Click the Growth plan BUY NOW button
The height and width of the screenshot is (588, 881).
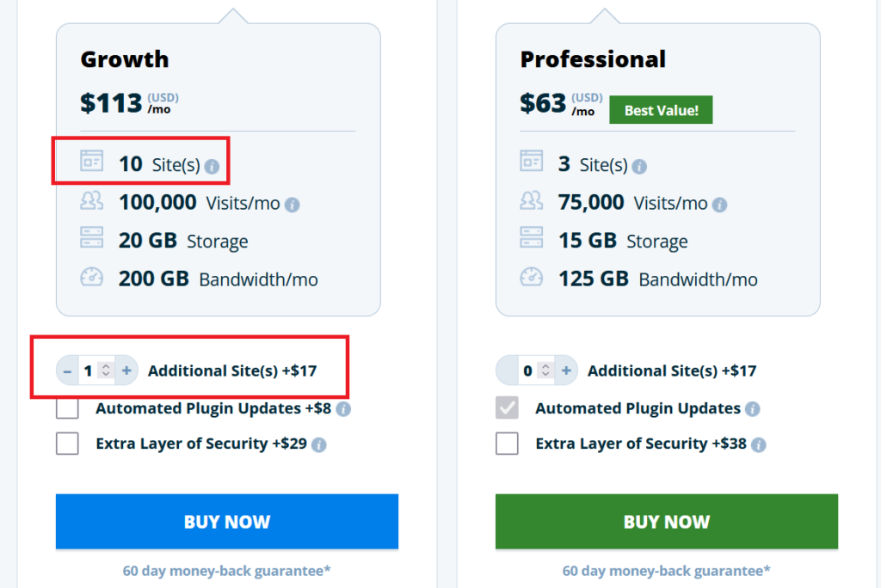[227, 522]
